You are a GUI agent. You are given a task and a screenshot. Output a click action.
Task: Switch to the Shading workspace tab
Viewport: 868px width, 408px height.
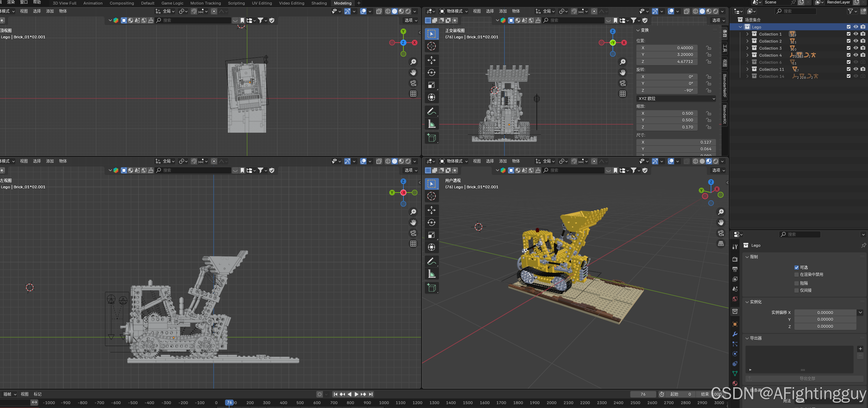point(319,3)
